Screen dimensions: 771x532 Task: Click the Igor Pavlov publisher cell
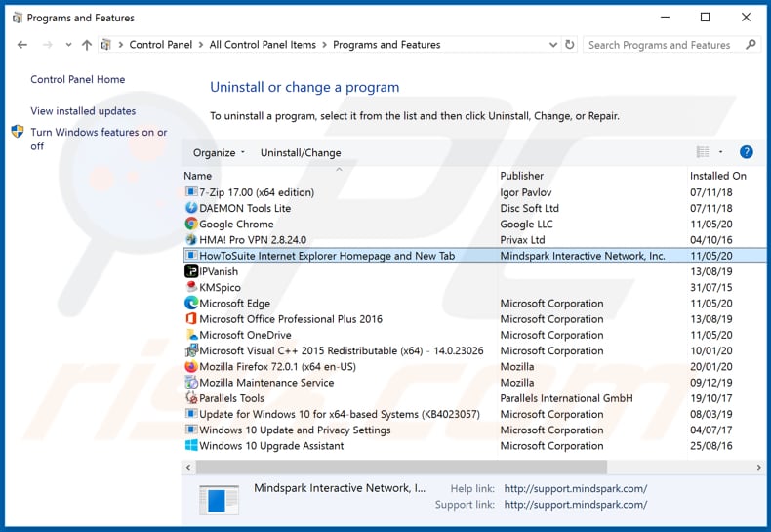526,192
